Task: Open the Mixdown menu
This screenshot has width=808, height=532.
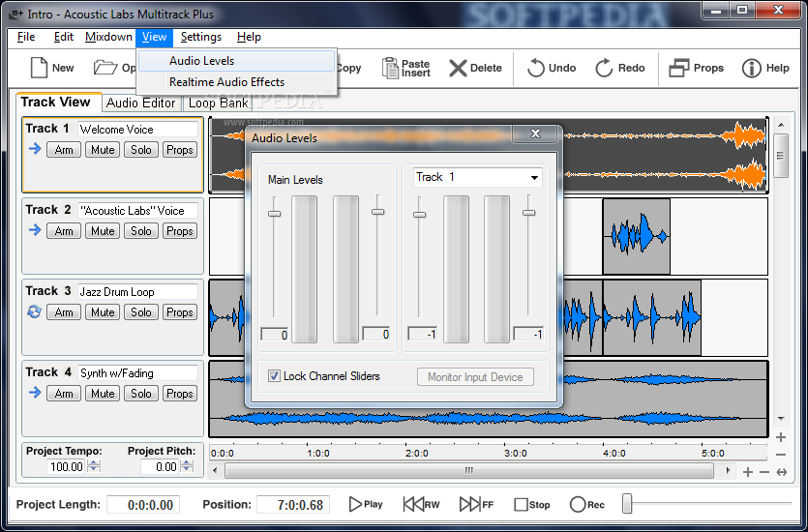Action: [108, 37]
